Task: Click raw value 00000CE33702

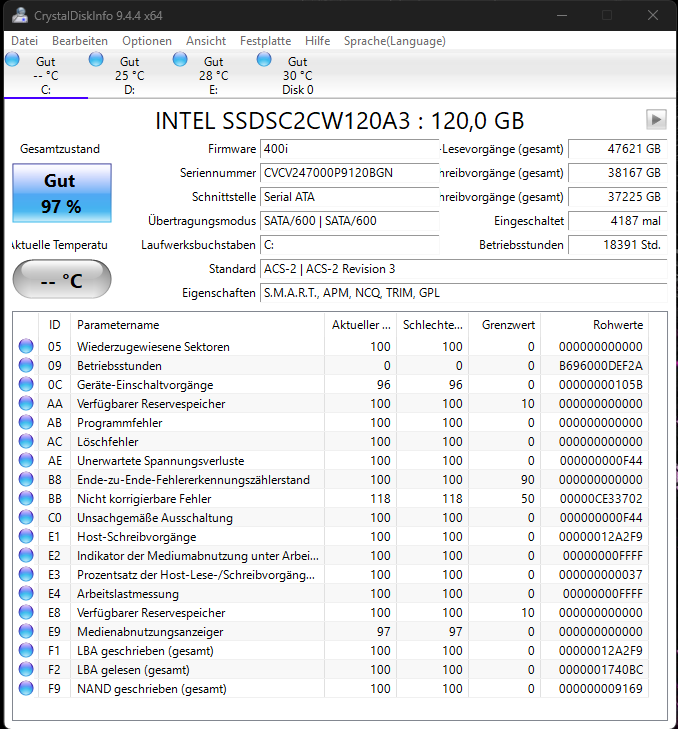Action: [601, 499]
